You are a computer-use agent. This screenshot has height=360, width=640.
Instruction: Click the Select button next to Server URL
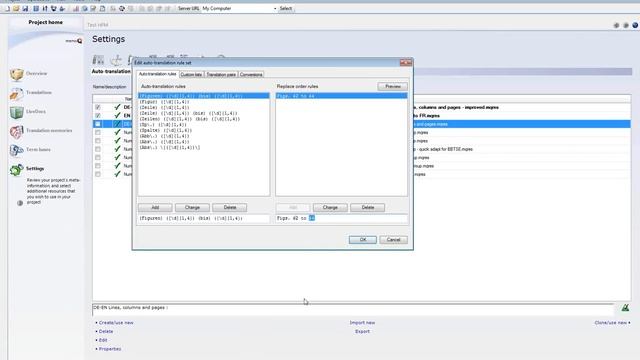tap(286, 9)
